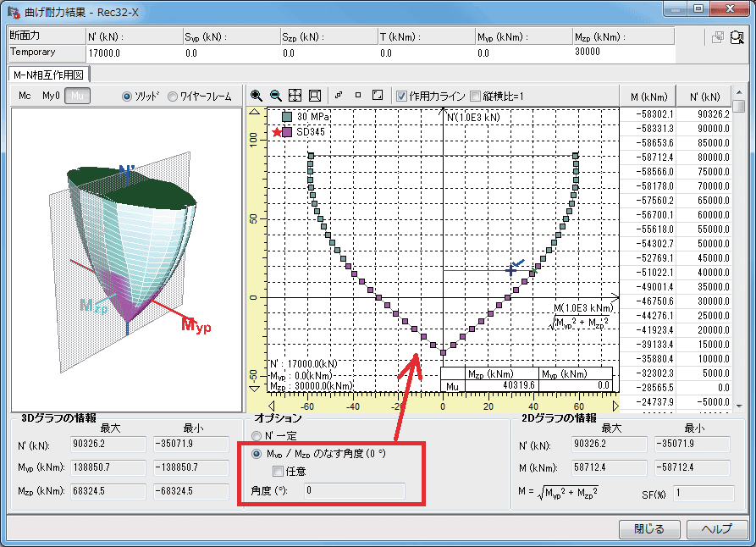Click the right triangle on graph horizontal axis
Viewport: 756px width, 547px height.
click(615, 406)
